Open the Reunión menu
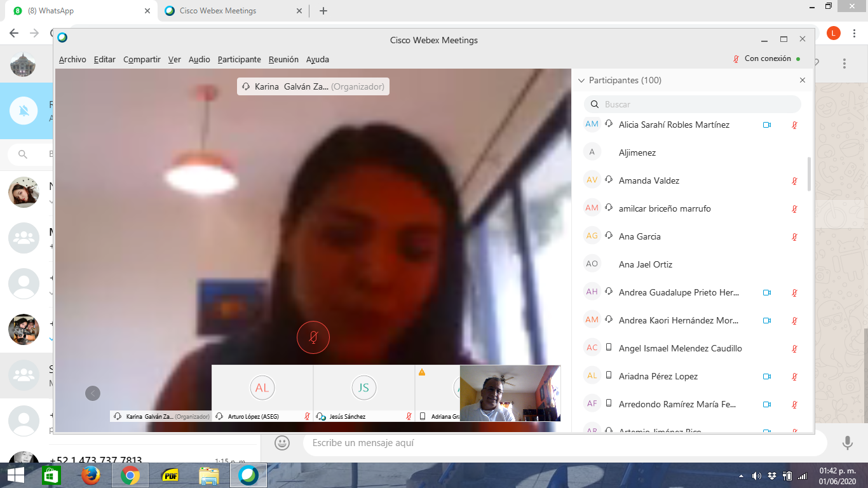Image resolution: width=868 pixels, height=488 pixels. pos(283,59)
